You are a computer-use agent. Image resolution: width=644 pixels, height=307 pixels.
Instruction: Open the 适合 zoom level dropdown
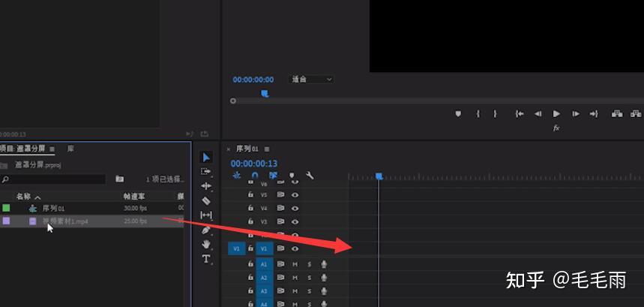coord(311,80)
